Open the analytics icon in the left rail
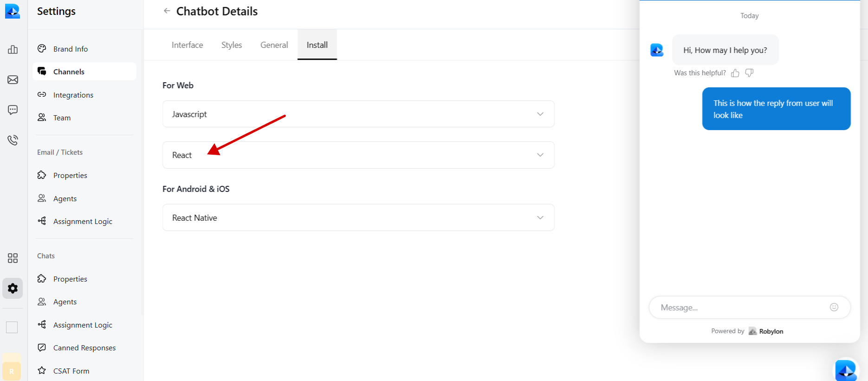This screenshot has height=381, width=868. 13,49
